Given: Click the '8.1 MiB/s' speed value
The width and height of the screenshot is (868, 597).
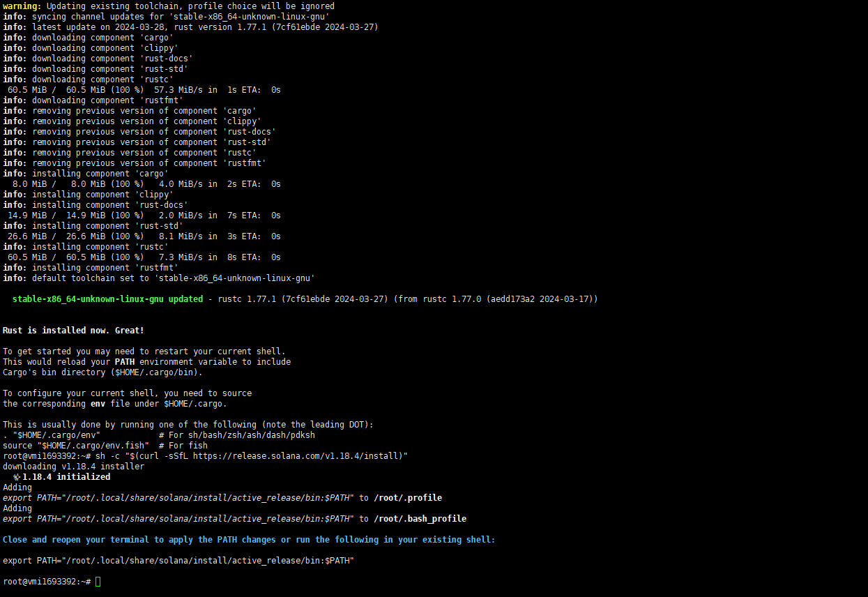Looking at the screenshot, I should click(181, 236).
